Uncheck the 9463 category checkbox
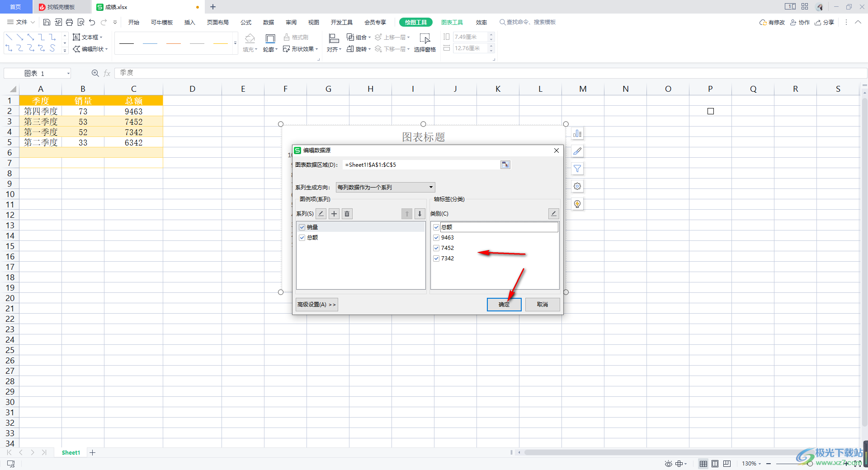The image size is (868, 470). (436, 238)
